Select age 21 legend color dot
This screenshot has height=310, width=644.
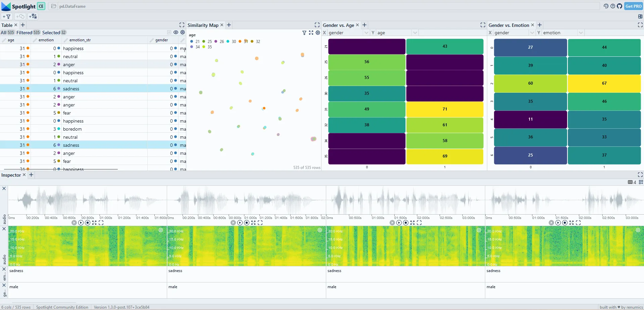(192, 42)
